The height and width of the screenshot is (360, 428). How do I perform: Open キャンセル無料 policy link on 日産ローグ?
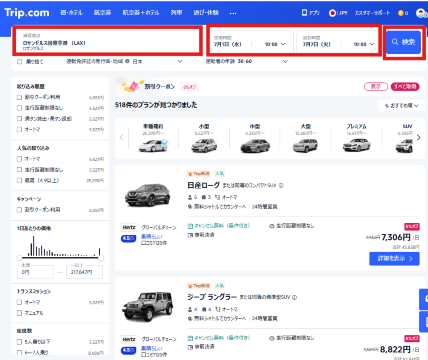click(x=219, y=226)
